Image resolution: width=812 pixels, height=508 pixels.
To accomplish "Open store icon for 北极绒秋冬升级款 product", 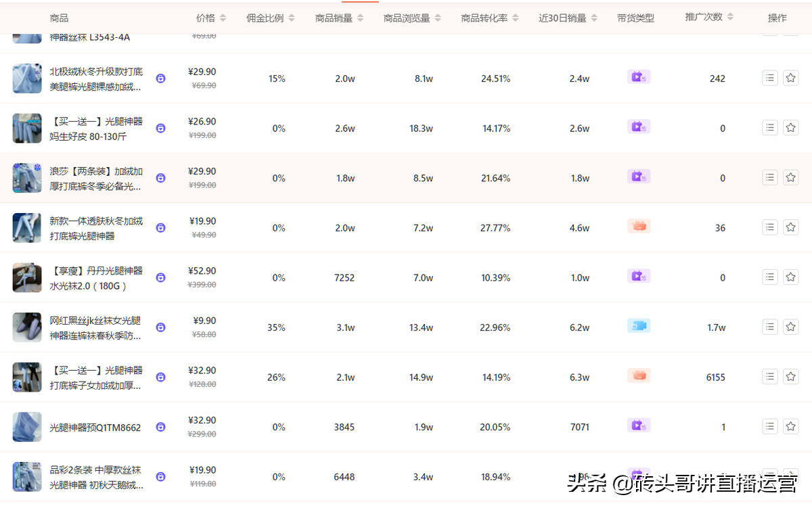I will coord(160,78).
